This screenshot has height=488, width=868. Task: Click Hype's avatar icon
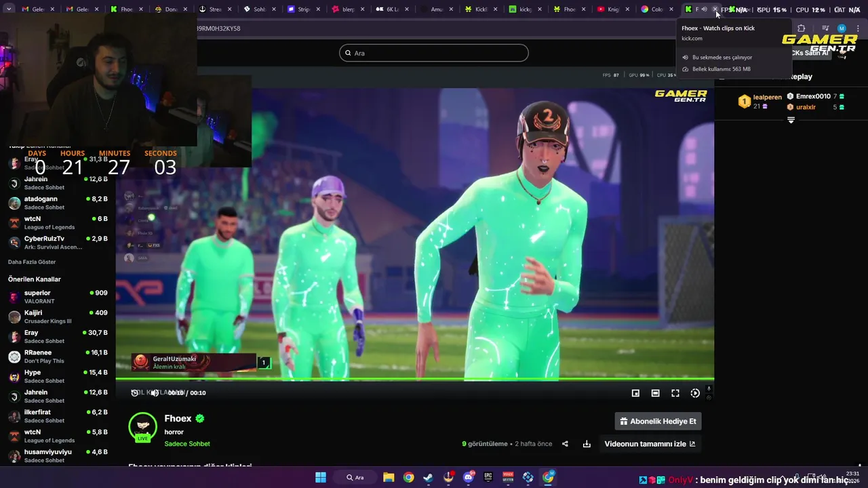pos(14,377)
